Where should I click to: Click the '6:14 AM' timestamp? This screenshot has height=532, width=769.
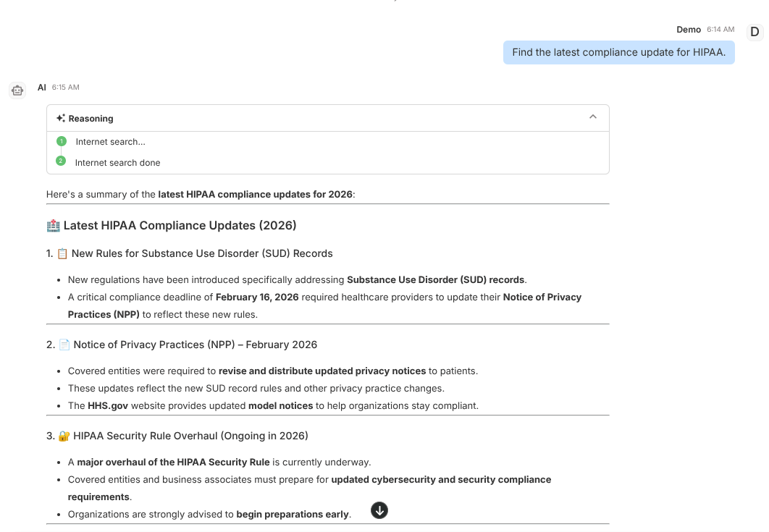(x=720, y=30)
